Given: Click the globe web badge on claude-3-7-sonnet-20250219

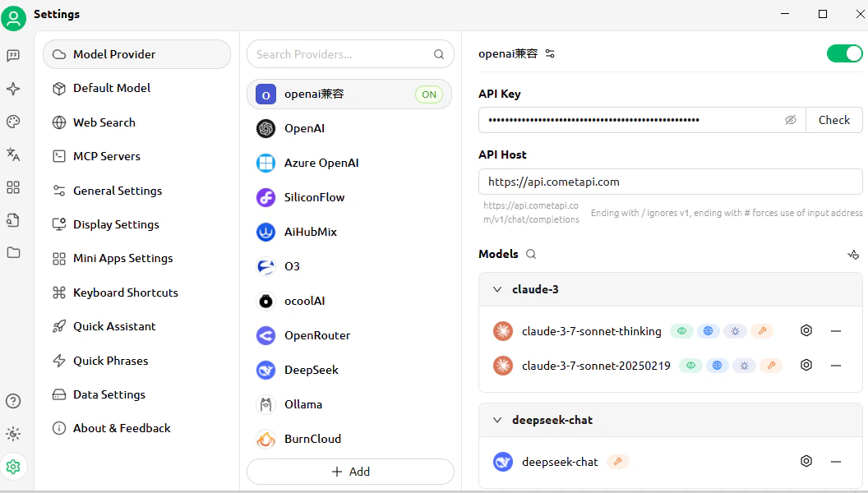Looking at the screenshot, I should coord(717,365).
